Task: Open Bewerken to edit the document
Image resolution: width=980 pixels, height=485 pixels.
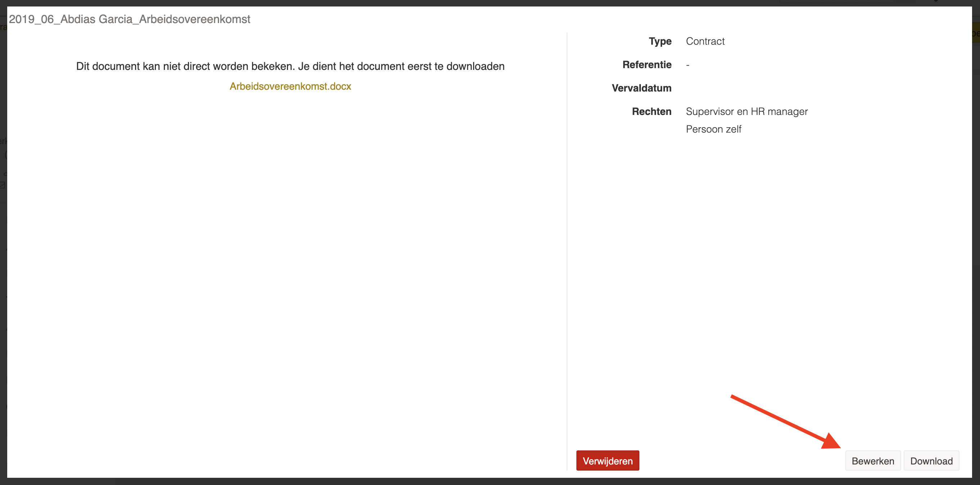Action: pos(873,460)
